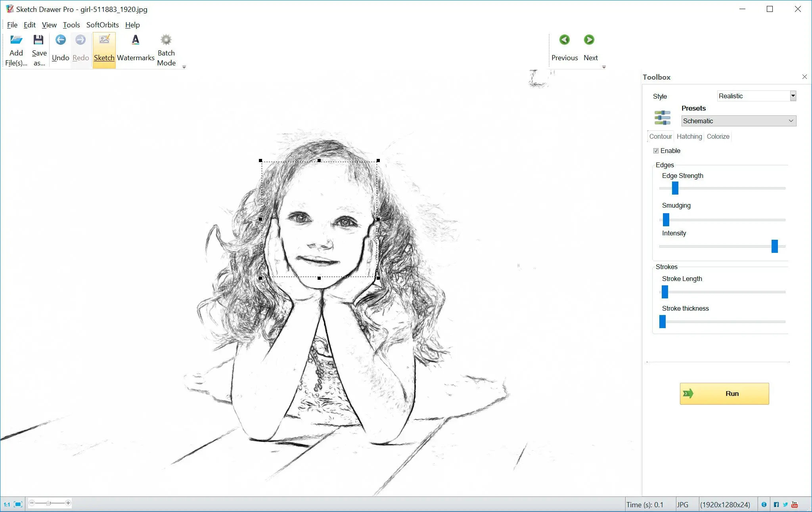This screenshot has width=812, height=512.
Task: Toggle Enable checkbox under Contour
Action: coord(656,151)
